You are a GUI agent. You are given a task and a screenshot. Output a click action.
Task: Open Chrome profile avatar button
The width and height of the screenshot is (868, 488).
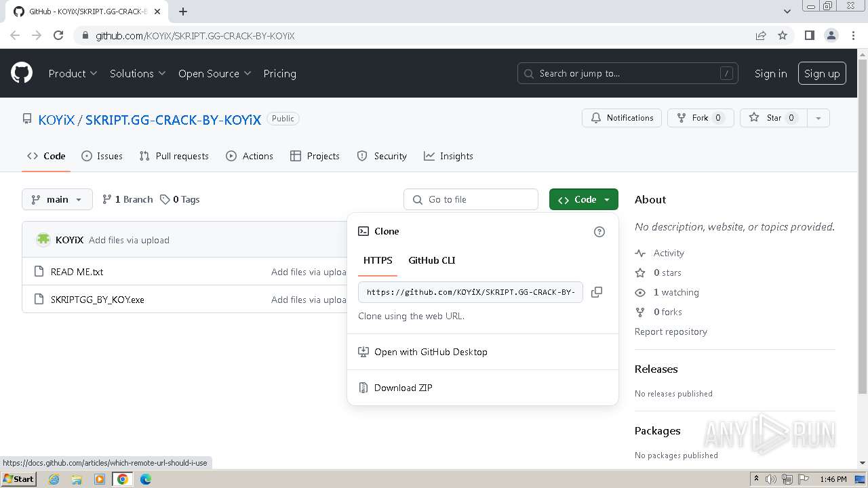point(831,35)
